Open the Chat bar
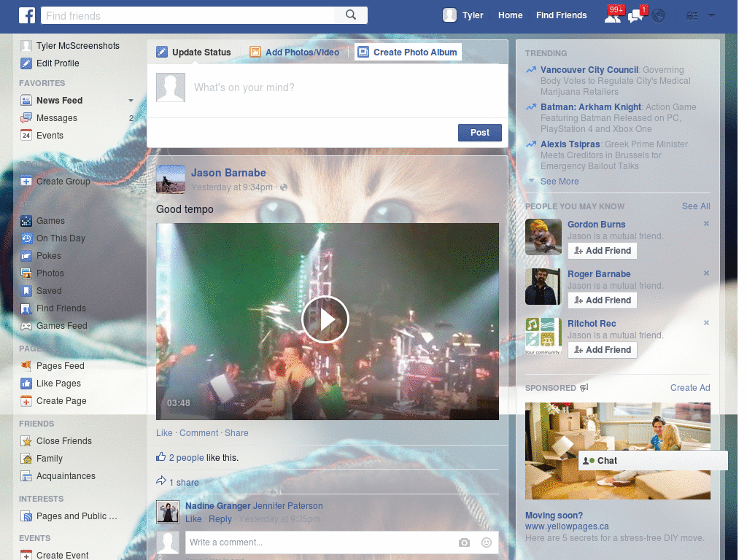 tap(653, 461)
